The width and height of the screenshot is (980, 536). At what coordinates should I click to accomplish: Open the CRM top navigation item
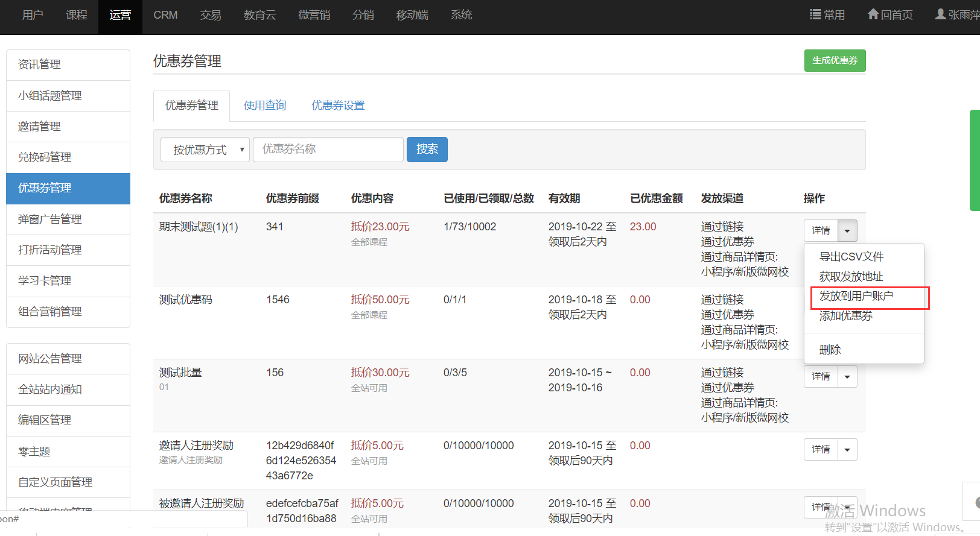click(165, 15)
